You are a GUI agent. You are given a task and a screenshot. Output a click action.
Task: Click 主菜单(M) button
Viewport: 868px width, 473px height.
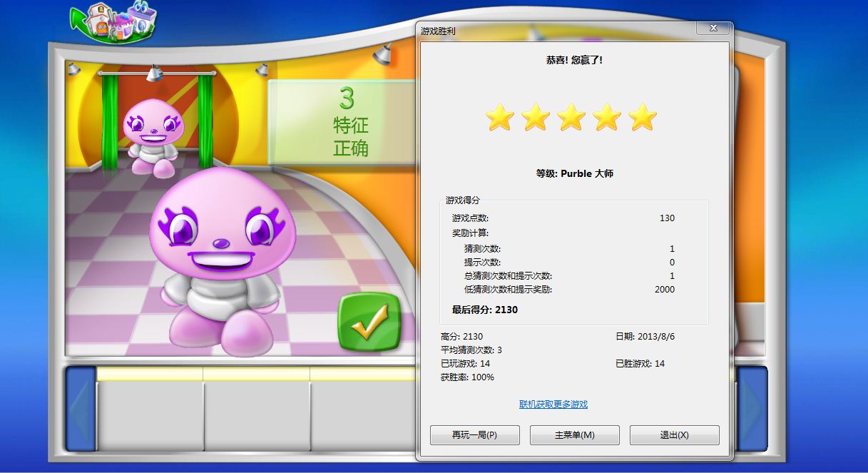[x=575, y=435]
